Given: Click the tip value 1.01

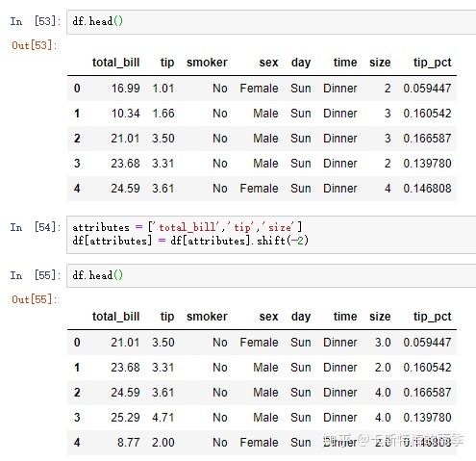Looking at the screenshot, I should coord(163,89).
